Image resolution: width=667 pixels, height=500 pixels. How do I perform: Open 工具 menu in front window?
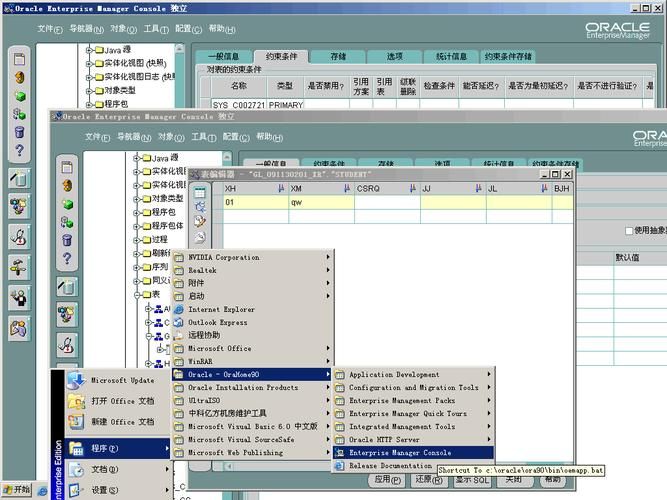tap(204, 137)
